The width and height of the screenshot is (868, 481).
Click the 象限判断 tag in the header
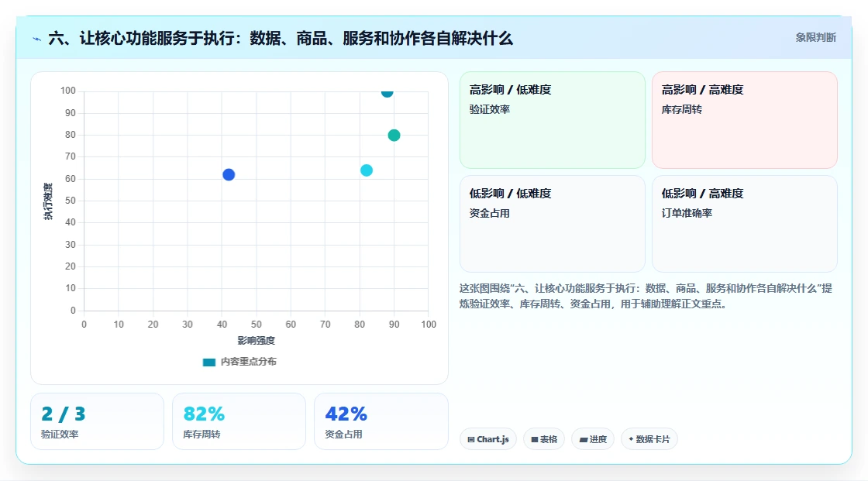pyautogui.click(x=815, y=38)
